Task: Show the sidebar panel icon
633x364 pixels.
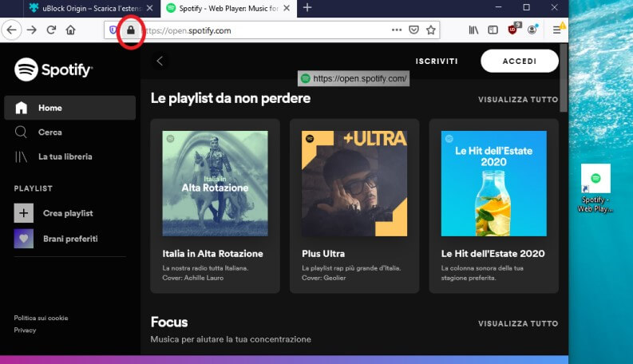Action: (x=493, y=30)
